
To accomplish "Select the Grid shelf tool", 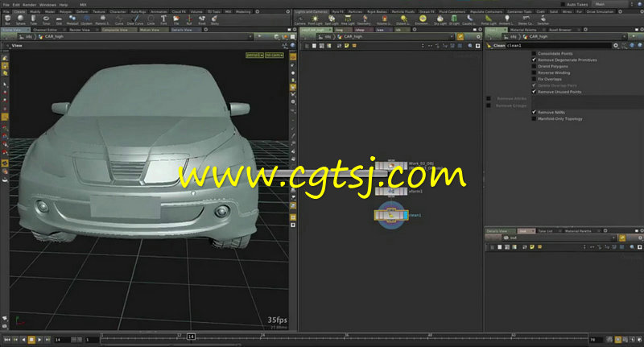I will click(x=59, y=19).
